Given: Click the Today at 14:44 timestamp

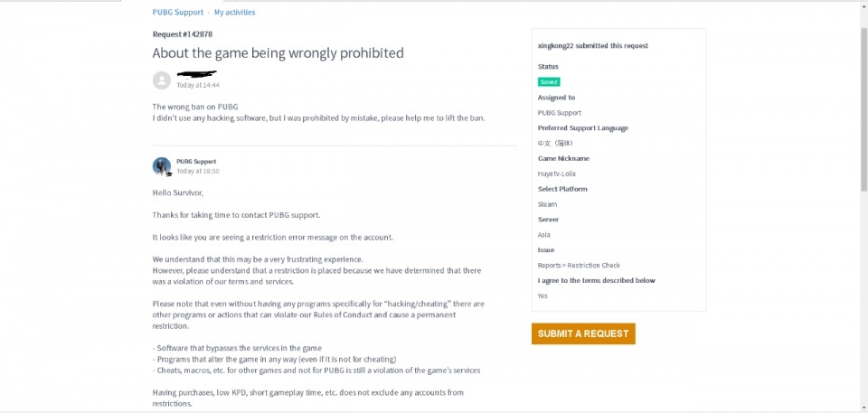Looking at the screenshot, I should tap(198, 85).
